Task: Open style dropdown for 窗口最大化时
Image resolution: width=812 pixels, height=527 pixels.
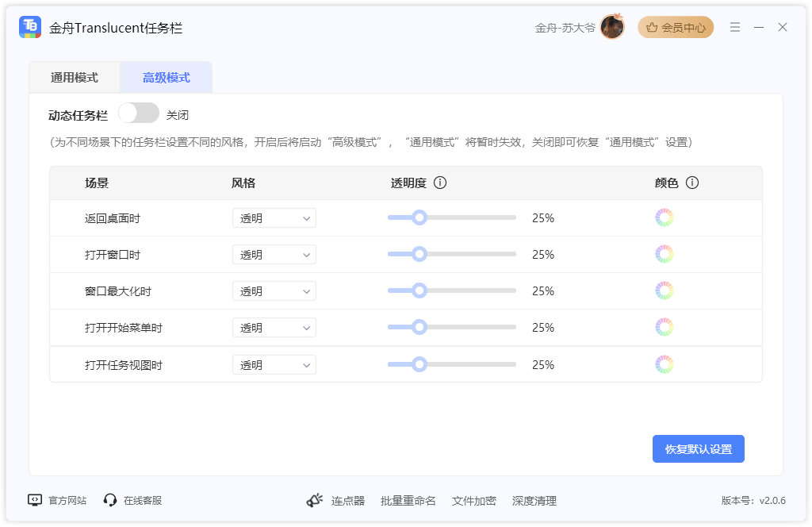Action: (x=274, y=291)
